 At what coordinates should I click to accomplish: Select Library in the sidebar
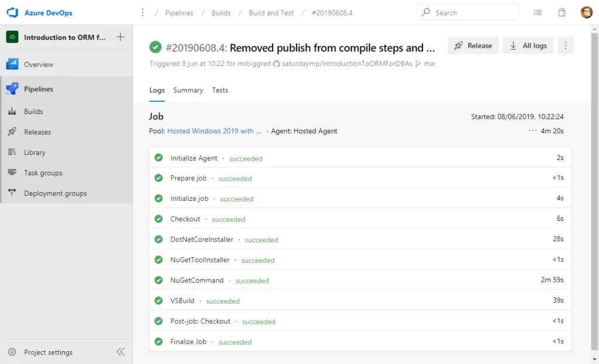click(35, 152)
